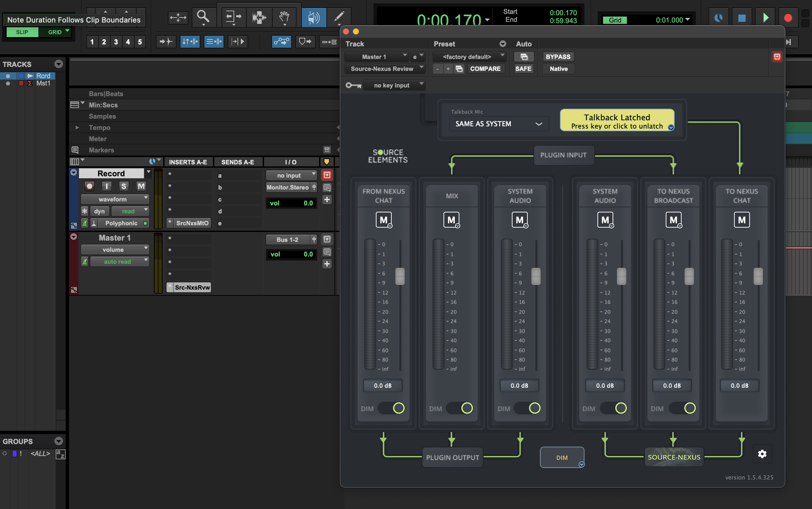The width and height of the screenshot is (812, 509).
Task: Open the Talkback Mic SAME AS SYSTEM dropdown
Action: point(499,124)
